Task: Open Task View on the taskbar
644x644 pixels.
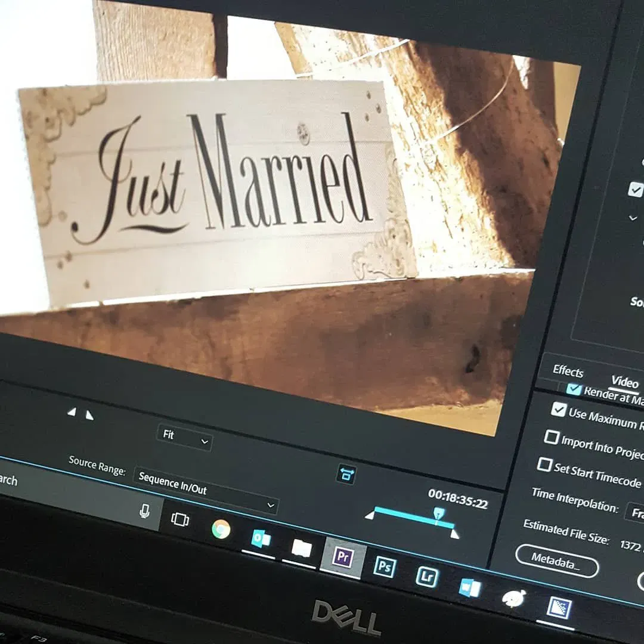Action: 179,519
